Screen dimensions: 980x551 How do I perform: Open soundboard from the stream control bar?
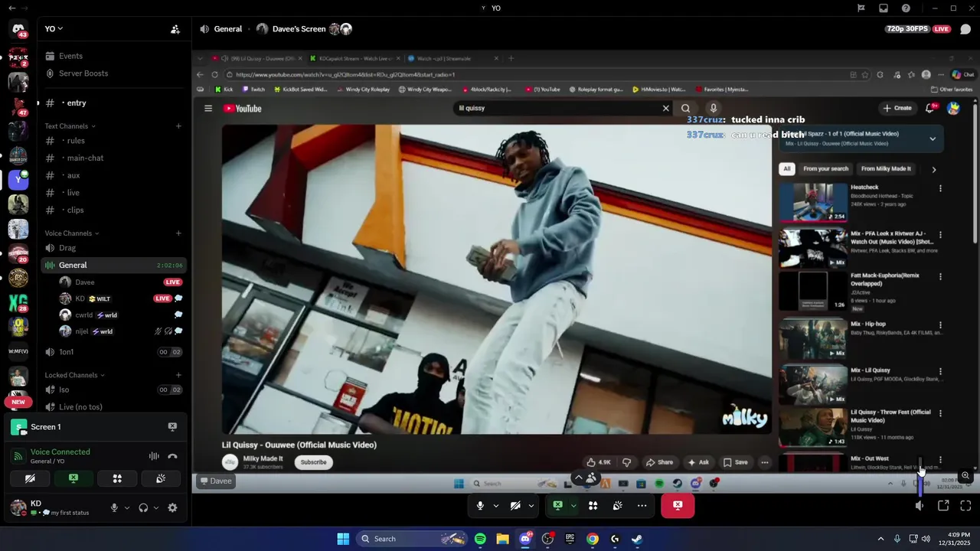617,506
